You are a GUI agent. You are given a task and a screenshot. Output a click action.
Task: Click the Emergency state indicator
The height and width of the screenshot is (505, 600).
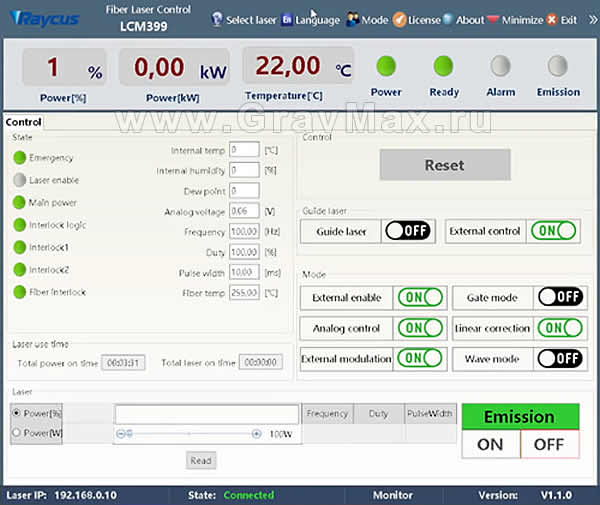tap(20, 158)
